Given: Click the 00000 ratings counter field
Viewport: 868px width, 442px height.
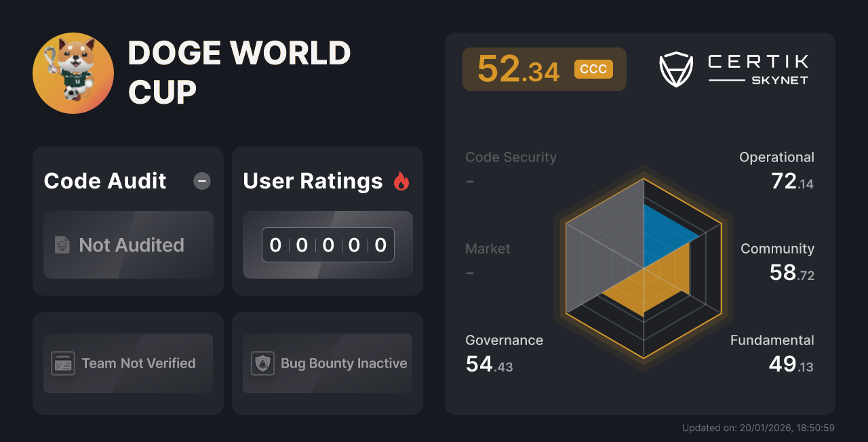Looking at the screenshot, I should coord(327,245).
